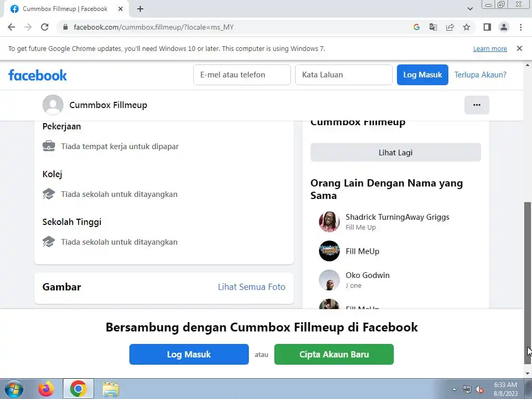Open the Terlupa Akaun? link
The image size is (532, 399).
tap(480, 75)
